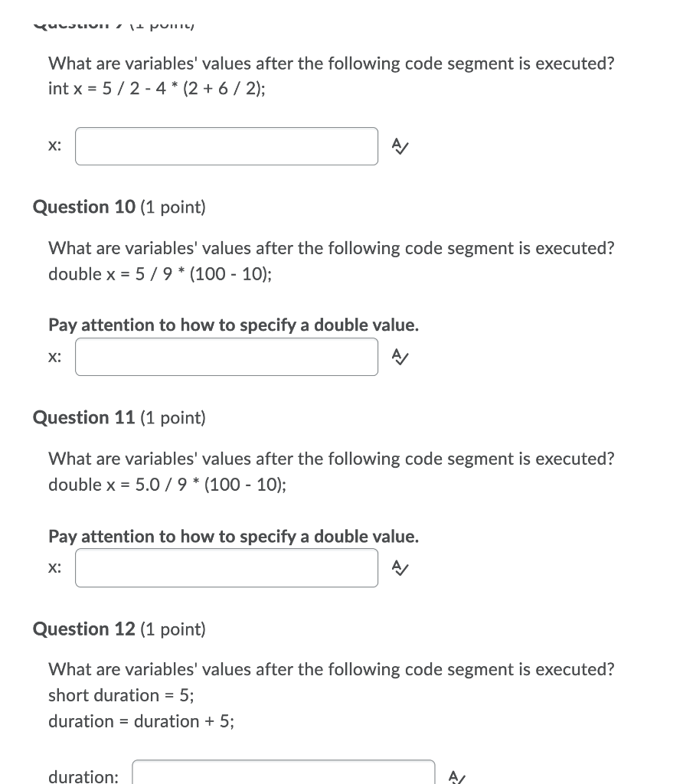
Task: Click the A-checkmark spell check icon under Question 10
Action: (399, 356)
